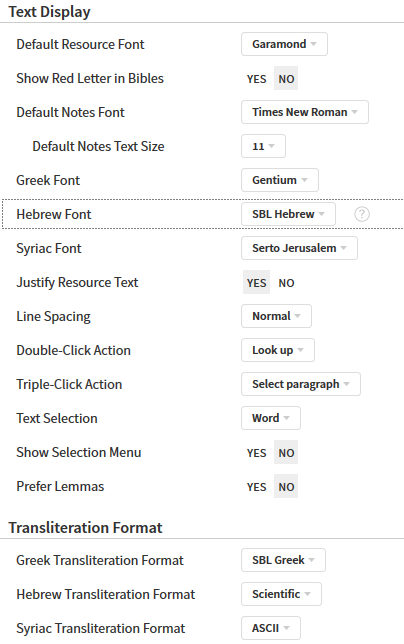Image resolution: width=404 pixels, height=644 pixels.
Task: Open the Syriac Transliteration Format ASCII dropdown
Action: click(x=271, y=628)
